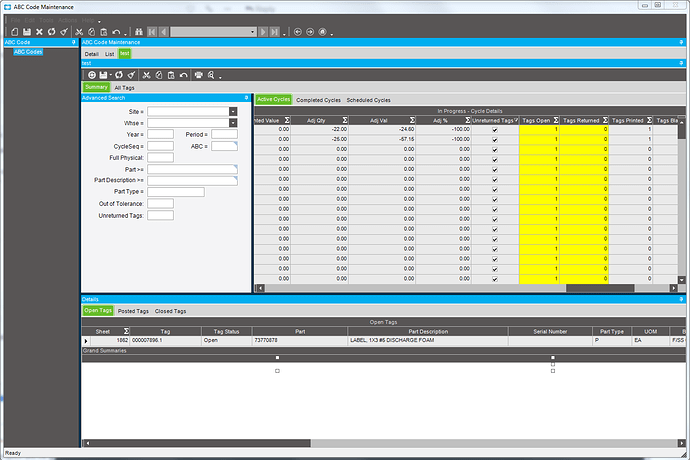Pin the Advanced Search panel
Screen dimensions: 690x460
coord(246,98)
